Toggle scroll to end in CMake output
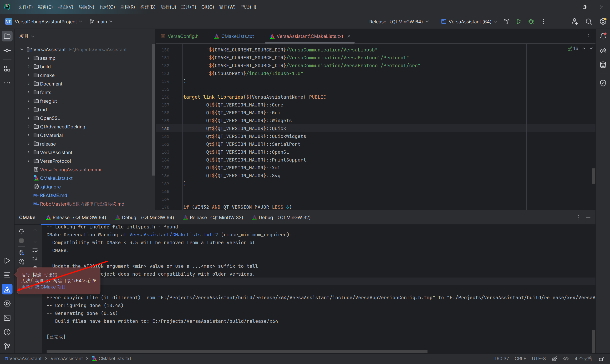Image resolution: width=610 pixels, height=364 pixels. 35,259
